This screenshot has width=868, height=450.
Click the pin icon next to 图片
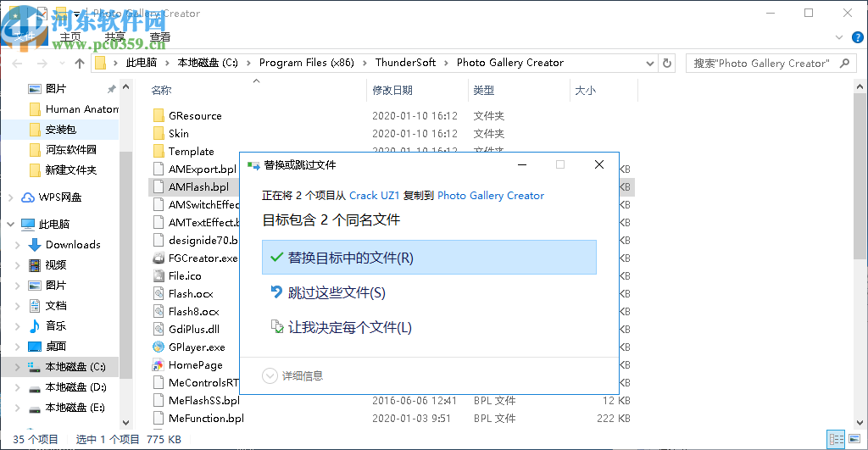(111, 89)
